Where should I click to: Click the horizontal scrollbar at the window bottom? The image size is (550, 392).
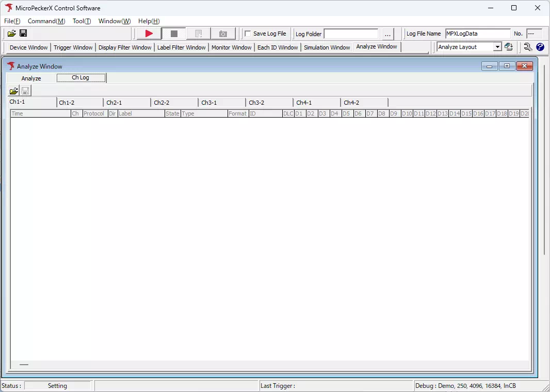click(x=24, y=364)
